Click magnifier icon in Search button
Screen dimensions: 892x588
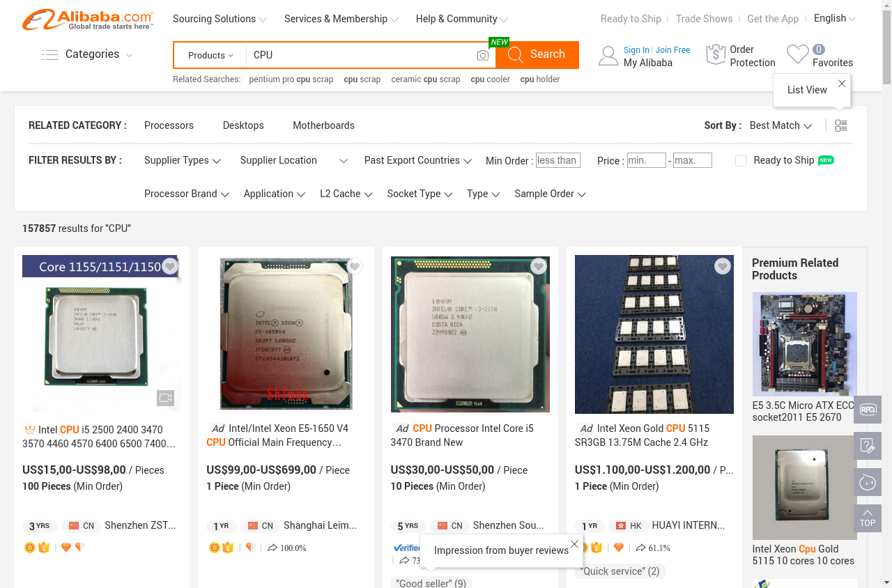pos(516,55)
